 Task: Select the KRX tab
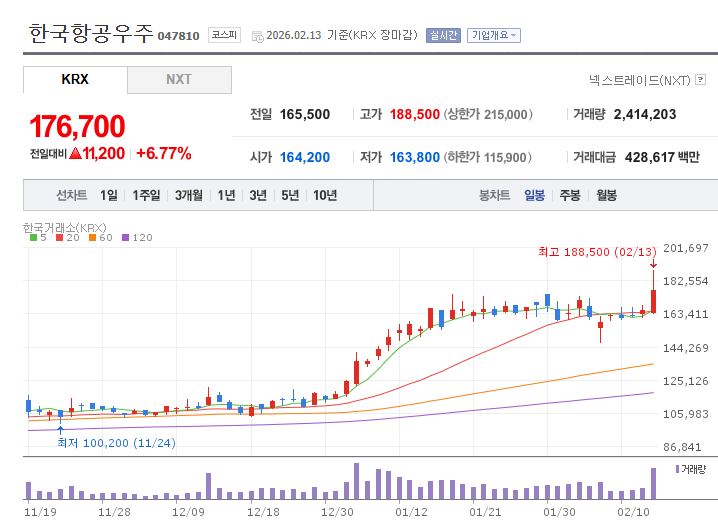click(x=75, y=80)
